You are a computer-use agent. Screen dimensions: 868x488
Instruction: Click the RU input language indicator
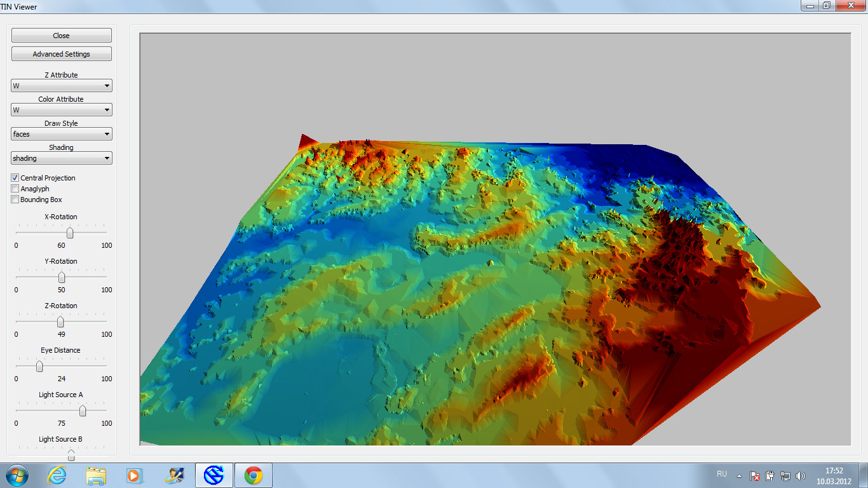click(722, 474)
